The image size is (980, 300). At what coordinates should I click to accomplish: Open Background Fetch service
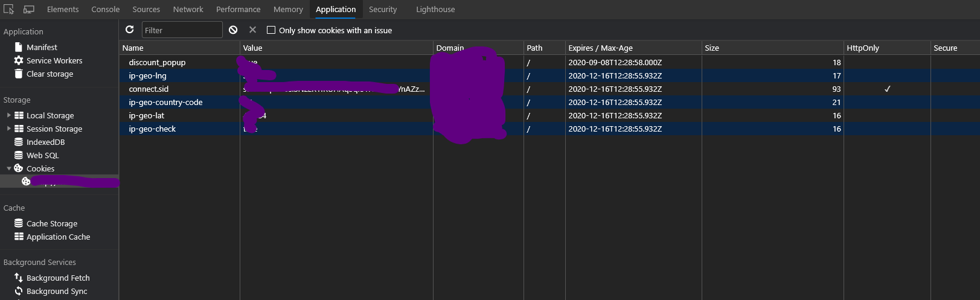click(58, 278)
